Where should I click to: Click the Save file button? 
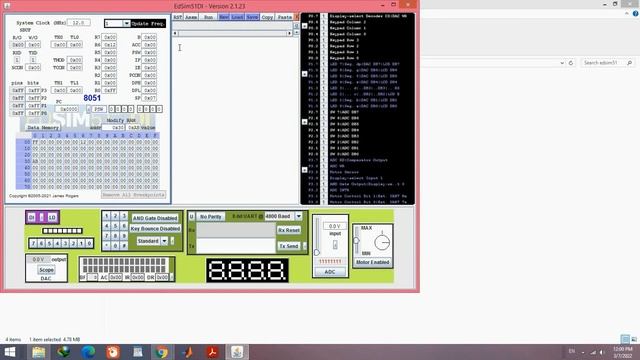[252, 17]
